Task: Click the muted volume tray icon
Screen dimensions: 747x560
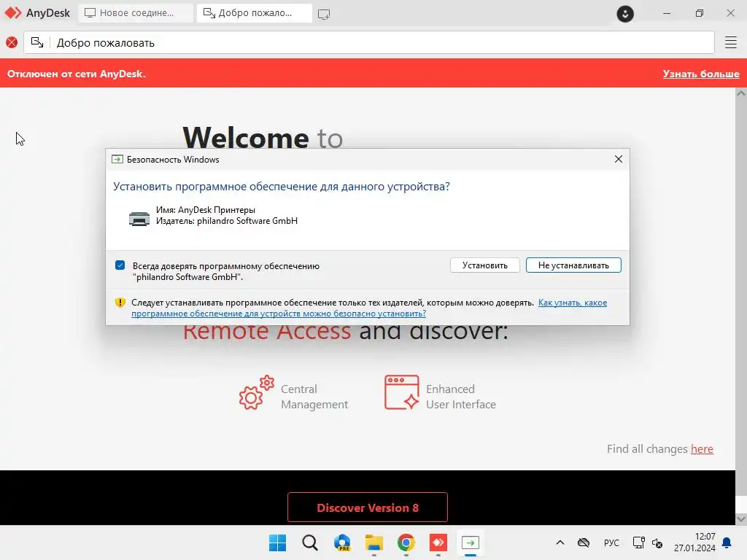Action: (x=657, y=542)
